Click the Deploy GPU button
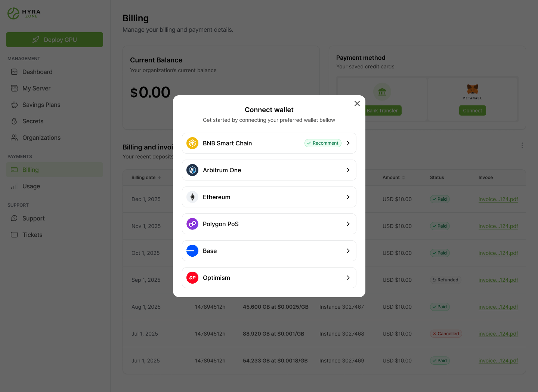 tap(54, 40)
